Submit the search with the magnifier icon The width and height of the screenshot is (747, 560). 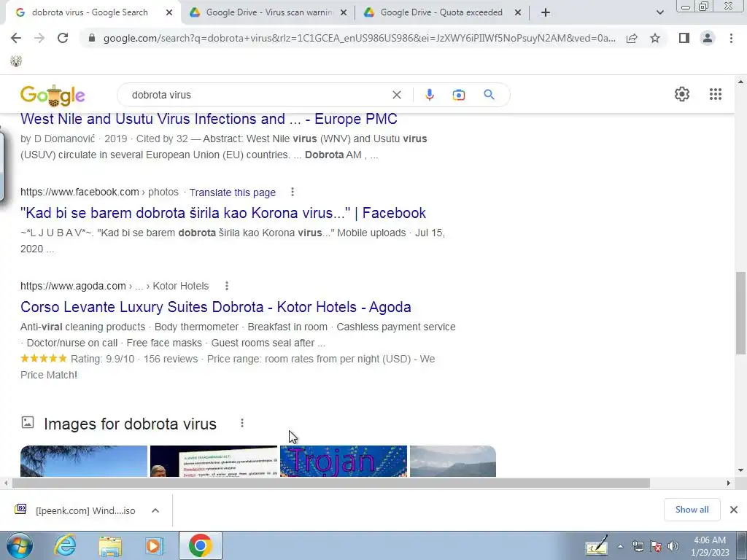click(489, 95)
